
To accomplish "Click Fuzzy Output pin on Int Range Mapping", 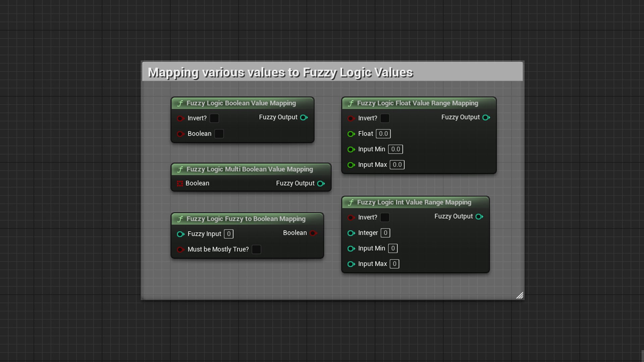I will click(x=479, y=217).
